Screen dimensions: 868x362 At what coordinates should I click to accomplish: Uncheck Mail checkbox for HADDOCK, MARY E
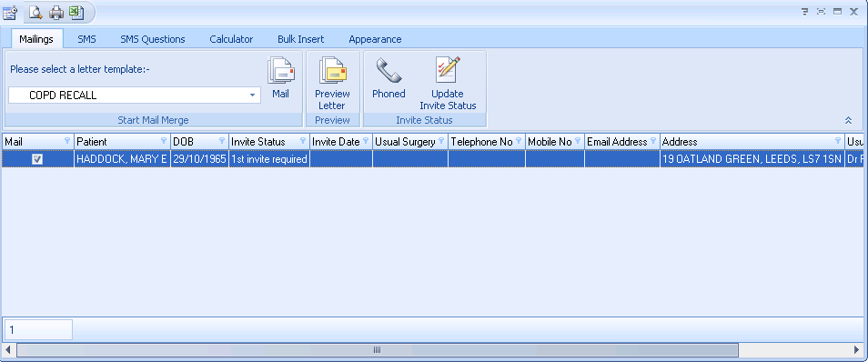click(x=37, y=159)
